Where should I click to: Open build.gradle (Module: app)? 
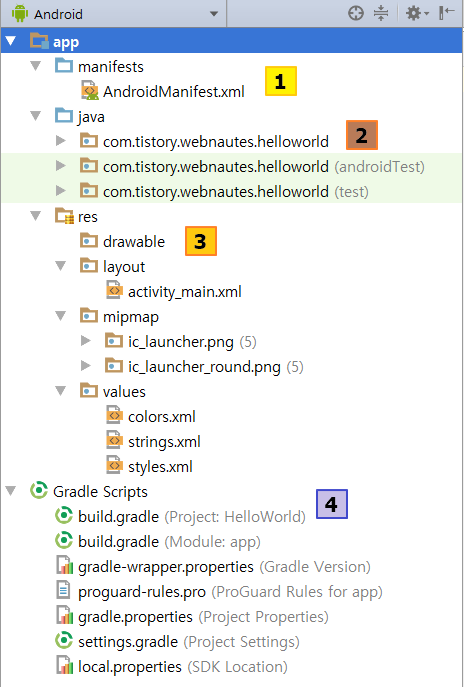point(169,542)
